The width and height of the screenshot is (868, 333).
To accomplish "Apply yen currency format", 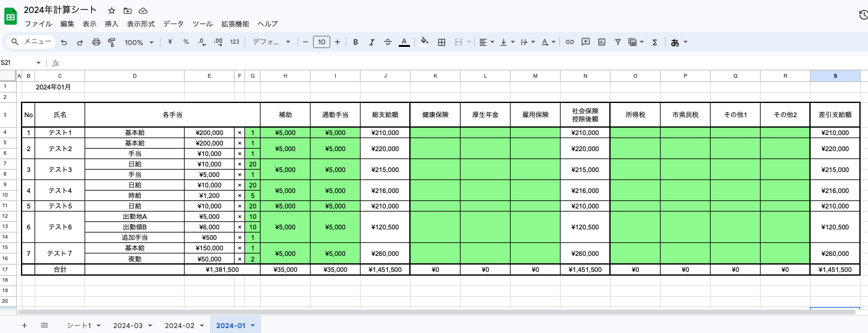I will [x=170, y=43].
